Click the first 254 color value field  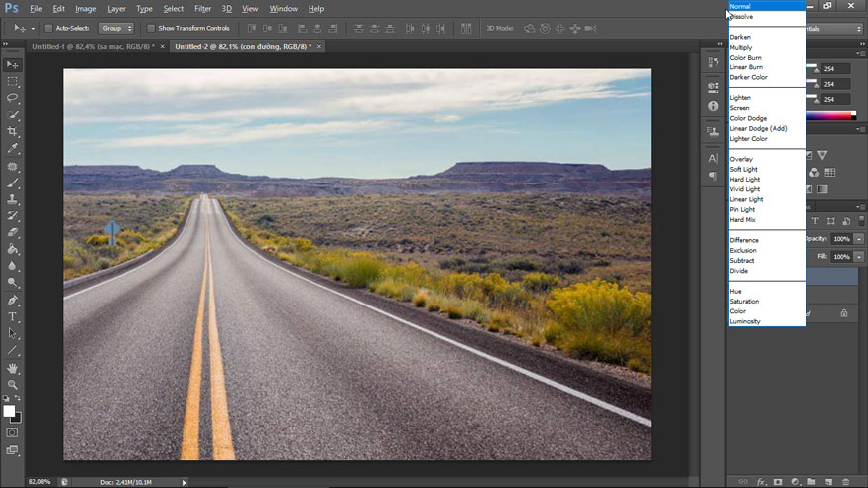tap(835, 69)
